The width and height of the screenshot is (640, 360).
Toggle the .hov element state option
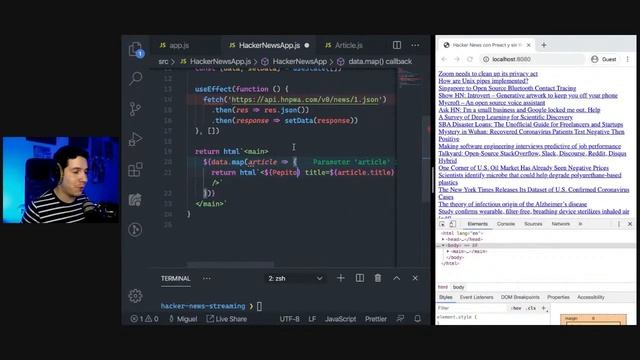516,308
